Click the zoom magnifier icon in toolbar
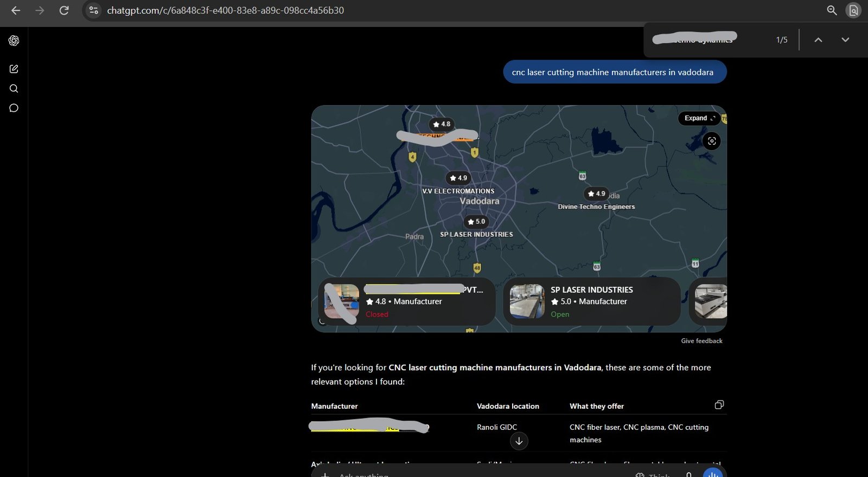 (832, 10)
